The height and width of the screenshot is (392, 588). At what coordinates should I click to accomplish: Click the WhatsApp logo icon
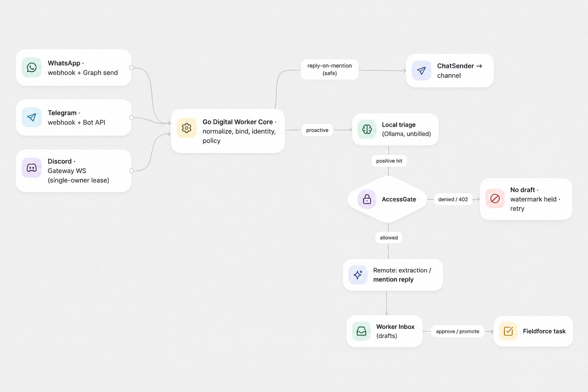click(32, 67)
